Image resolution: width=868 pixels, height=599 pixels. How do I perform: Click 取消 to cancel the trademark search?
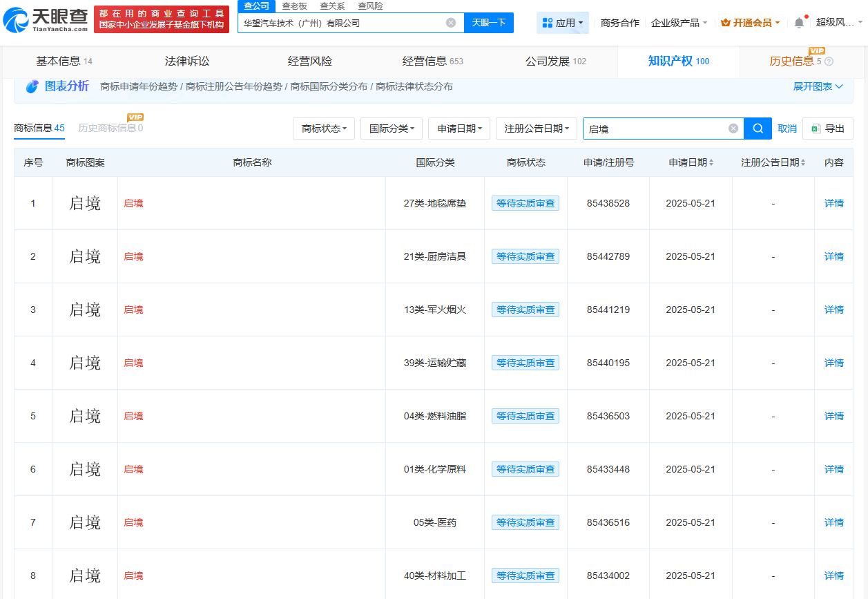point(787,129)
